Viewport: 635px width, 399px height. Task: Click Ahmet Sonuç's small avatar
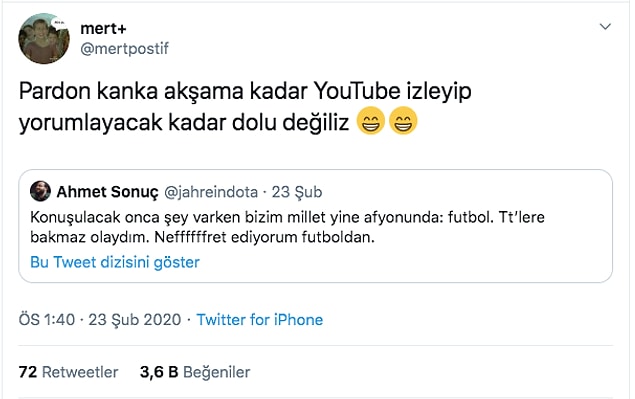click(40, 191)
